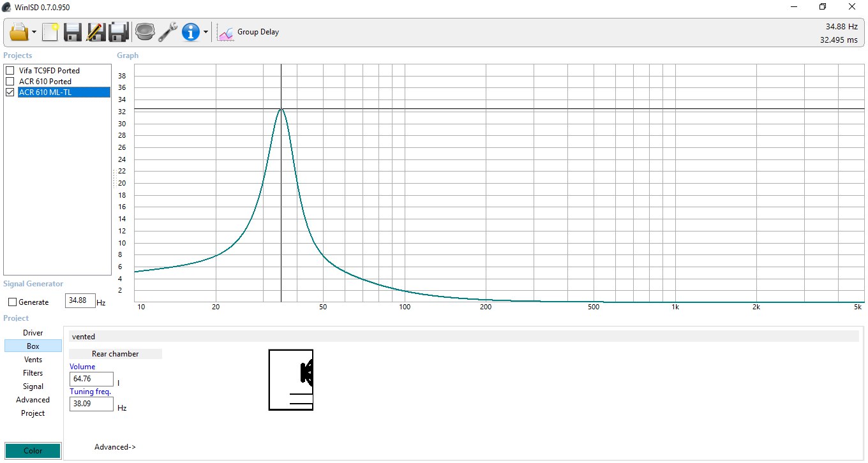Click the 34.88 Hz cursor readout

click(841, 27)
